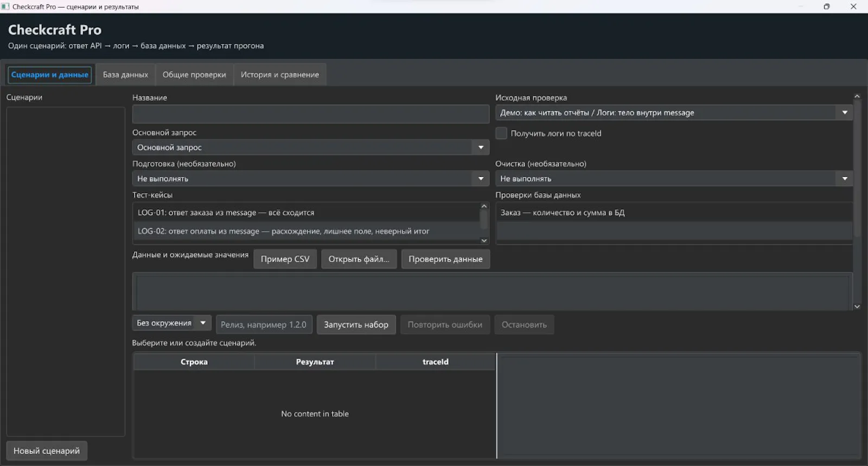Sort by the «Результат» column header

click(x=315, y=362)
